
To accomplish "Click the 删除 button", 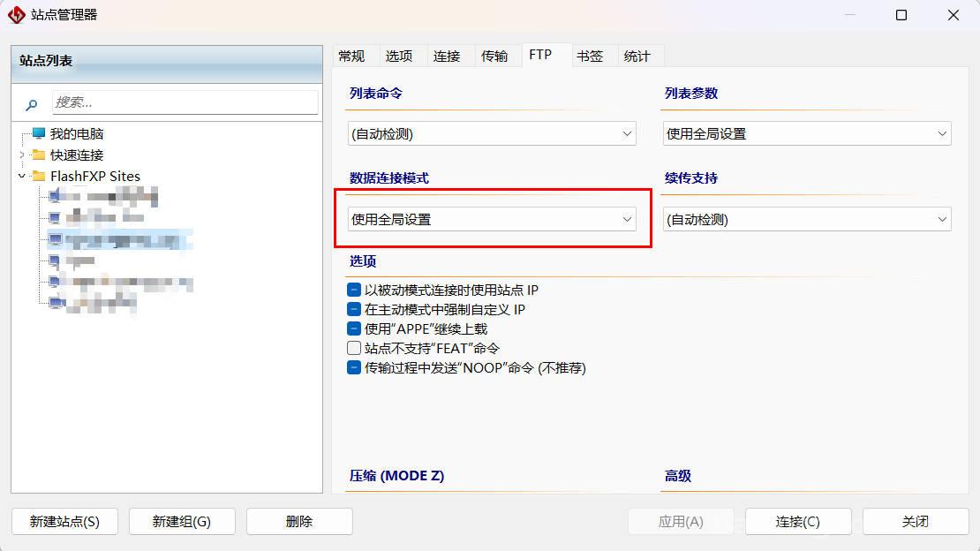I will point(299,521).
